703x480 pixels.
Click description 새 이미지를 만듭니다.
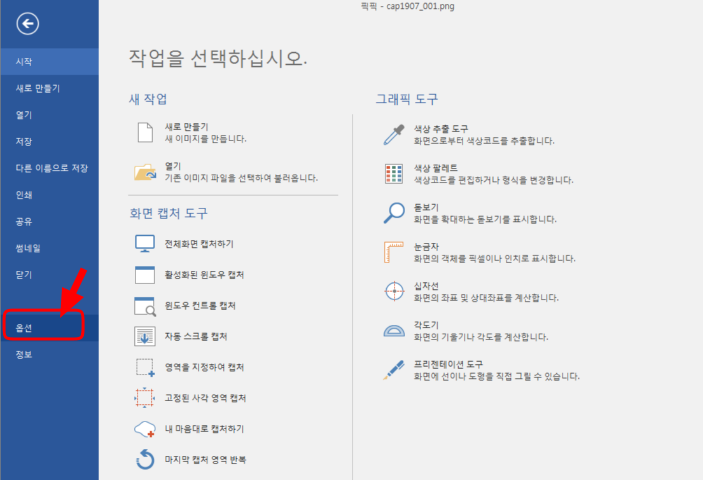pos(206,139)
